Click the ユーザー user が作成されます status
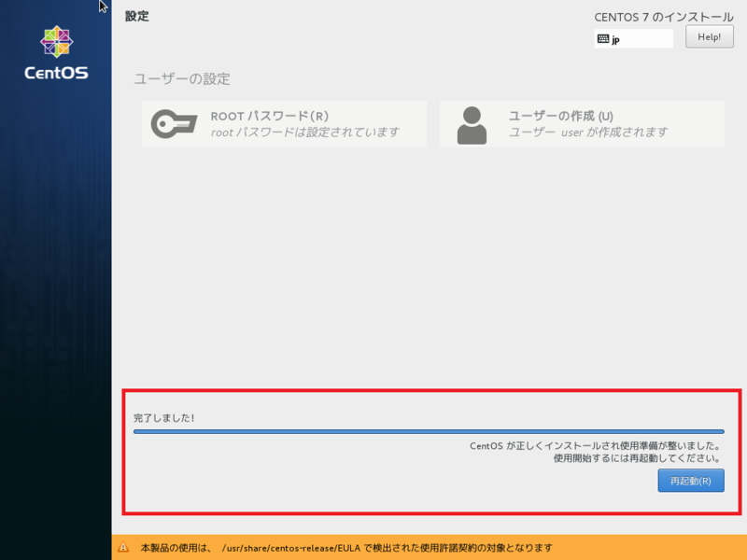747x560 pixels. tap(588, 133)
